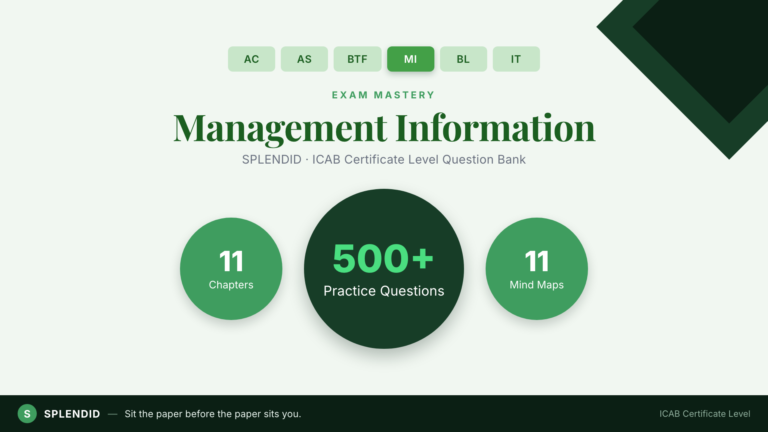Click the ICAB Certificate Level Question Bank subtitle
Screen dimensions: 768x432
tap(384, 160)
